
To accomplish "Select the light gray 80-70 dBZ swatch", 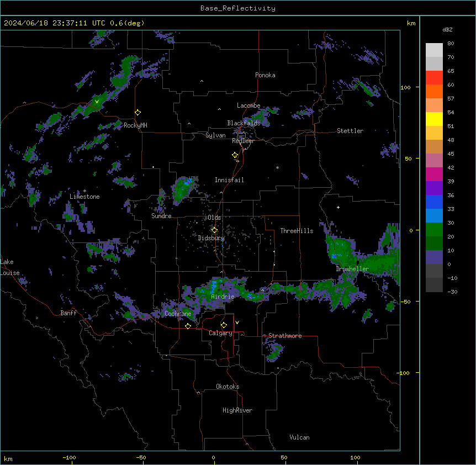I will click(x=434, y=50).
